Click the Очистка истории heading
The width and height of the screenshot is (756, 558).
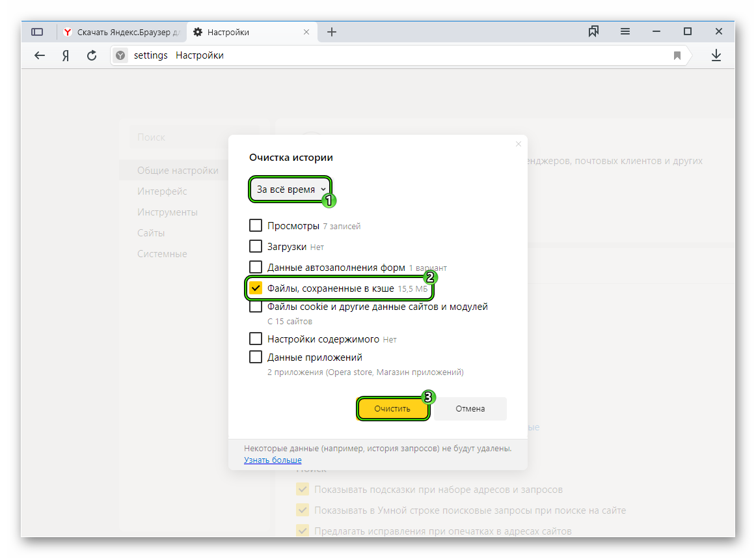(x=291, y=158)
